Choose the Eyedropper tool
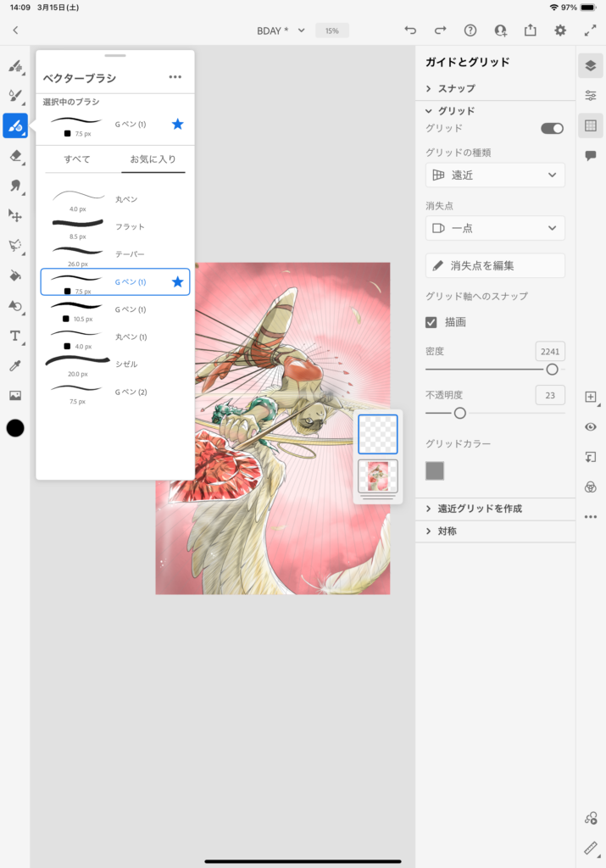 pyautogui.click(x=15, y=365)
